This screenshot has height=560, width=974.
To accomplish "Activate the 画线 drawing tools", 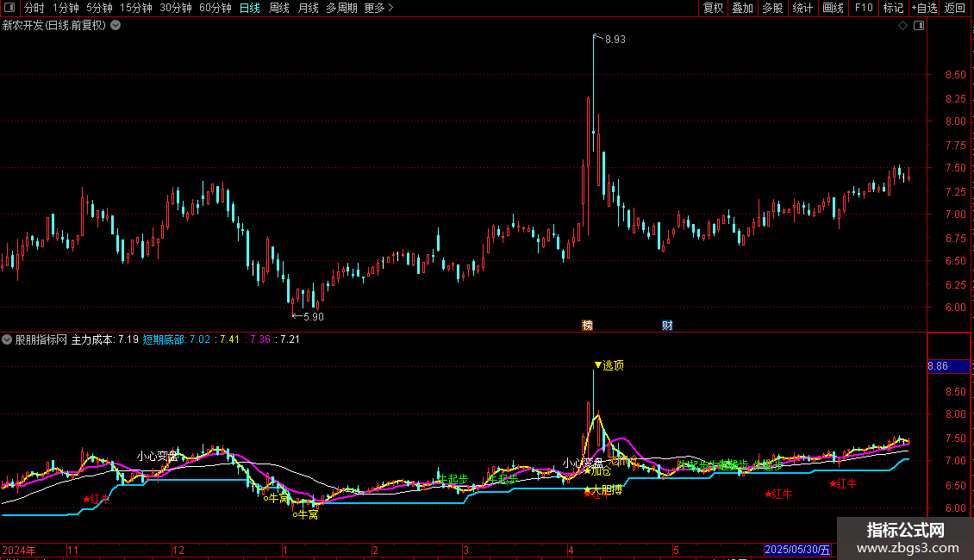I will 833,8.
